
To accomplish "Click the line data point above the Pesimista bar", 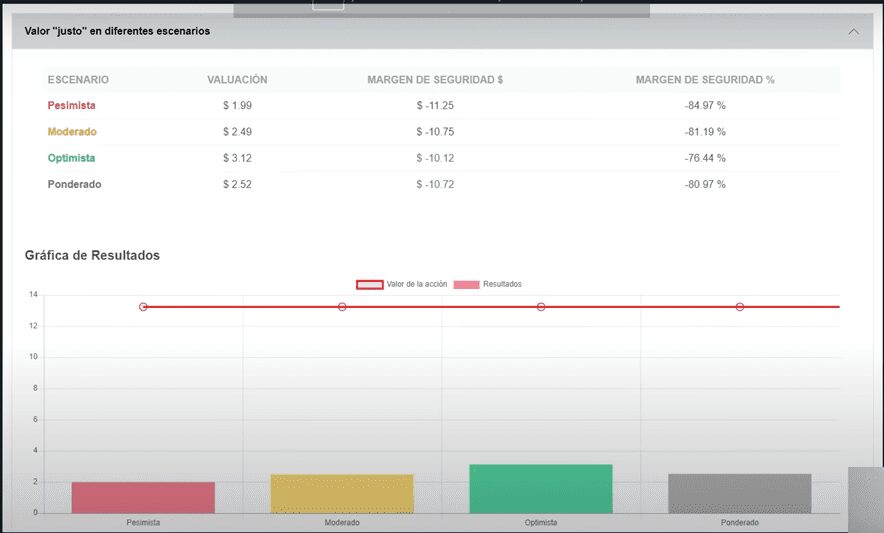I will point(143,307).
